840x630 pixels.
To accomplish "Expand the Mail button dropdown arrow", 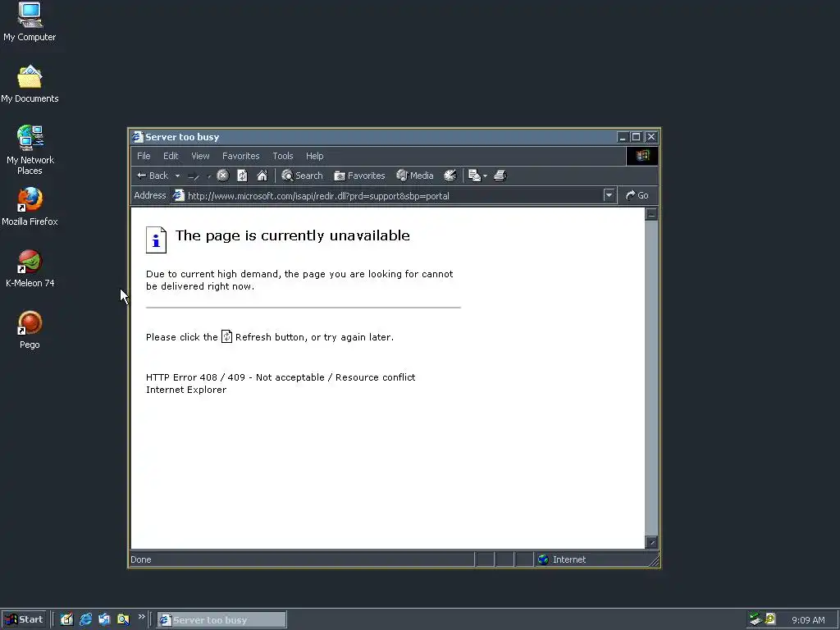I will pyautogui.click(x=485, y=176).
